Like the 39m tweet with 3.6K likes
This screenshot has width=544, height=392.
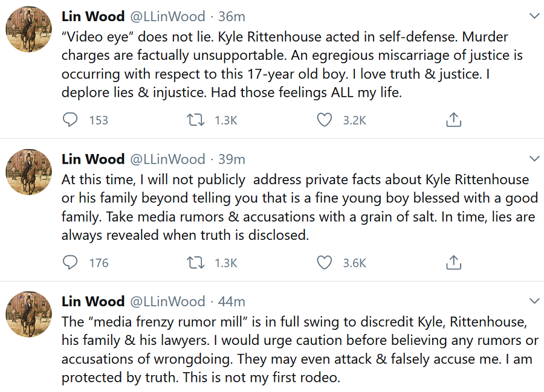[325, 263]
